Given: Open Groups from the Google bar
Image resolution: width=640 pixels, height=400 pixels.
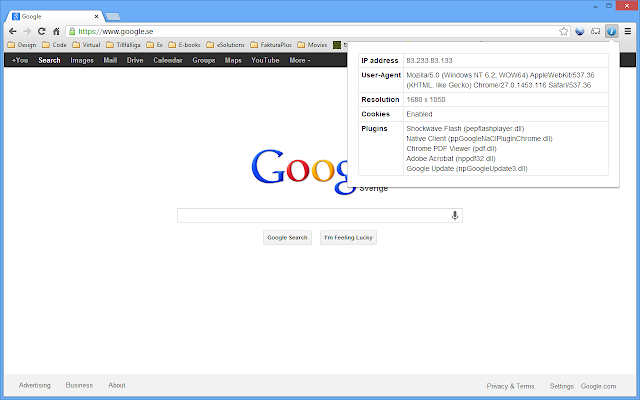Looking at the screenshot, I should click(x=204, y=60).
